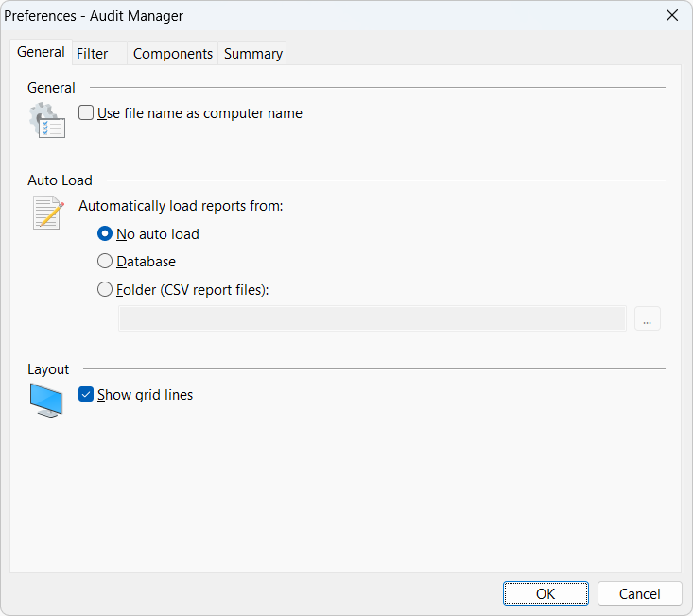Image resolution: width=693 pixels, height=616 pixels.
Task: Click the monitor icon in Layout section
Action: point(46,401)
